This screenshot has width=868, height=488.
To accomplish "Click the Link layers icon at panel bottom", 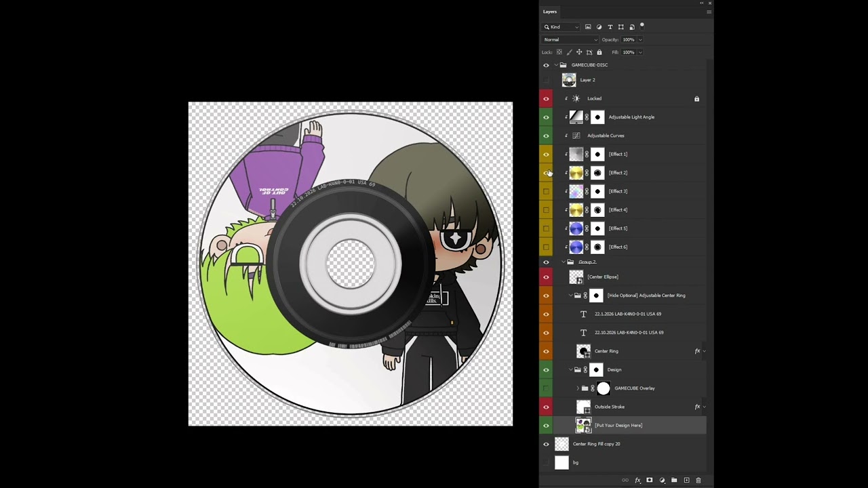I will pos(625,480).
